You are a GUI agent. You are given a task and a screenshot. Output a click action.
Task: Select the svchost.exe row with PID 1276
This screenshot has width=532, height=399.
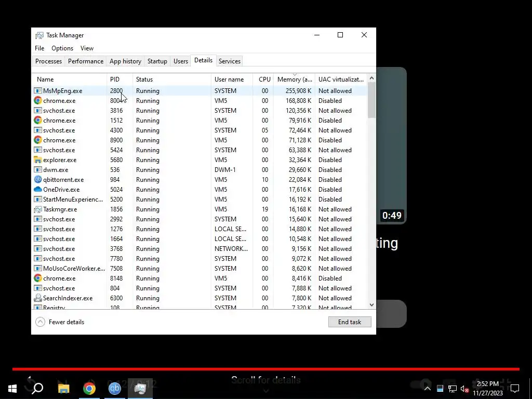pyautogui.click(x=200, y=229)
